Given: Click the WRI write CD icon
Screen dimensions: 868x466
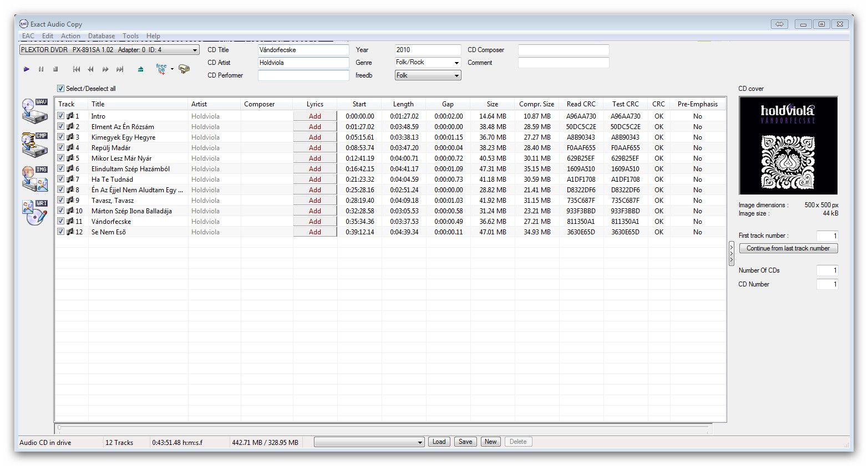Looking at the screenshot, I should pyautogui.click(x=34, y=212).
